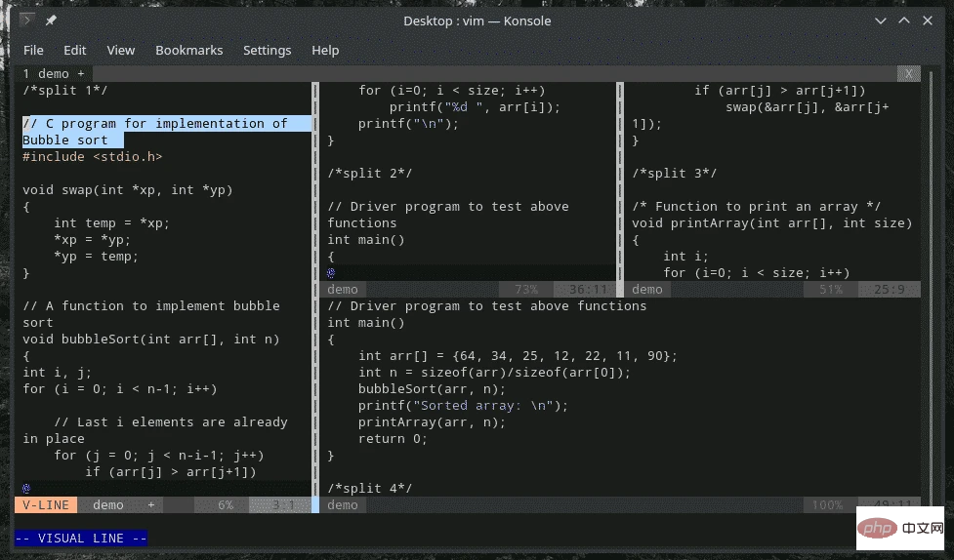Close the Konsole window
Viewport: 954px width, 560px height.
coord(929,20)
